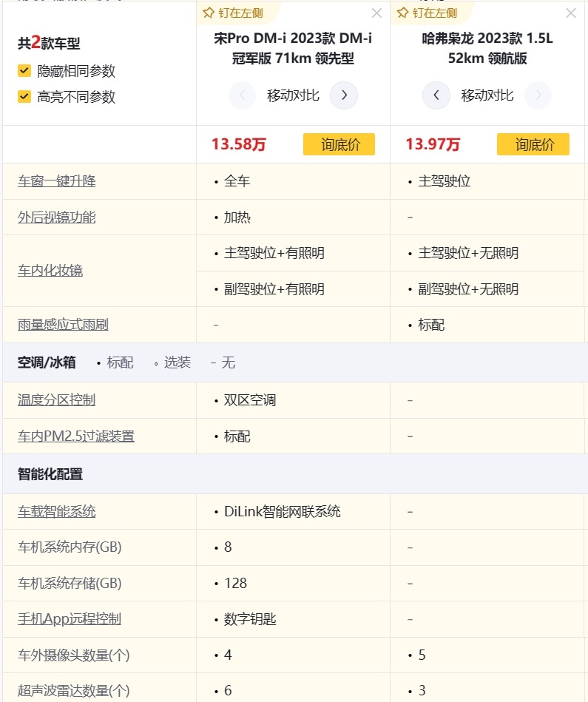
Task: Move 宋Pro DM-i column right
Action: [344, 95]
